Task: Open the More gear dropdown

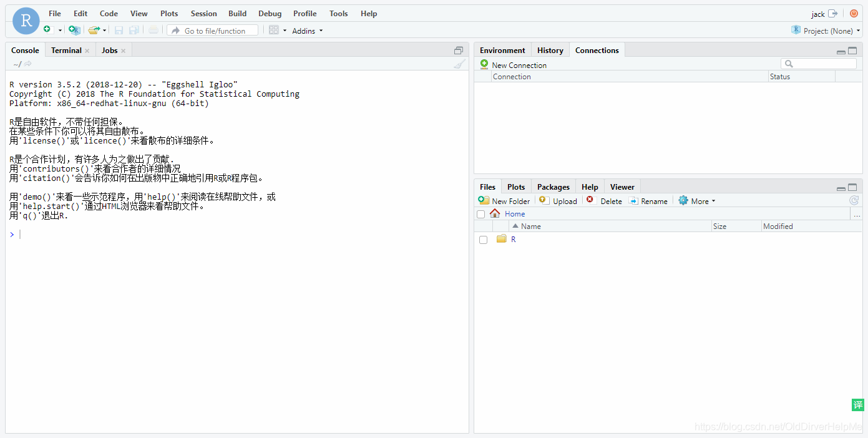Action: pos(697,201)
